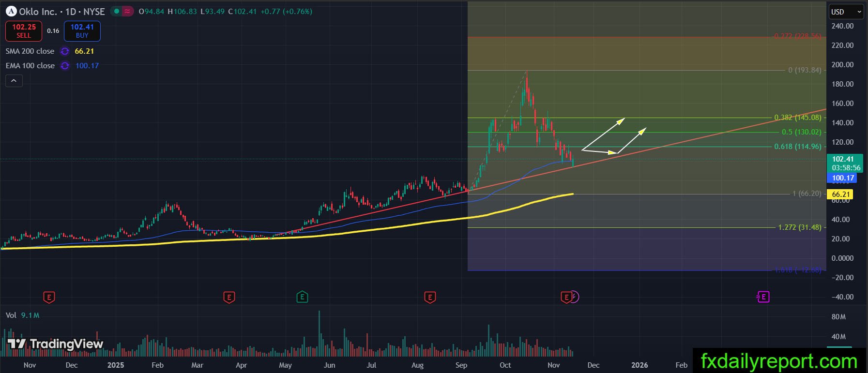Click the Oklo Inc. round symbol logo
Image resolution: width=868 pixels, height=373 pixels.
click(x=11, y=11)
